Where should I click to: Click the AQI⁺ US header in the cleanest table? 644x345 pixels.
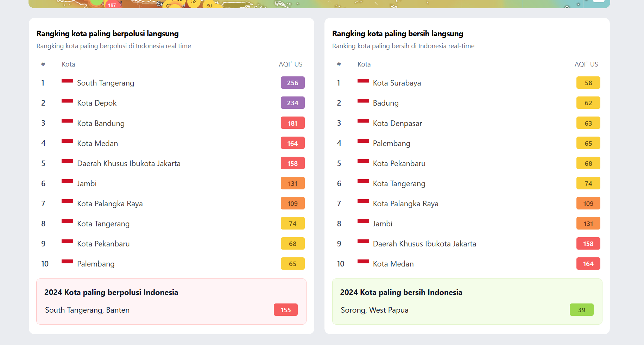586,64
